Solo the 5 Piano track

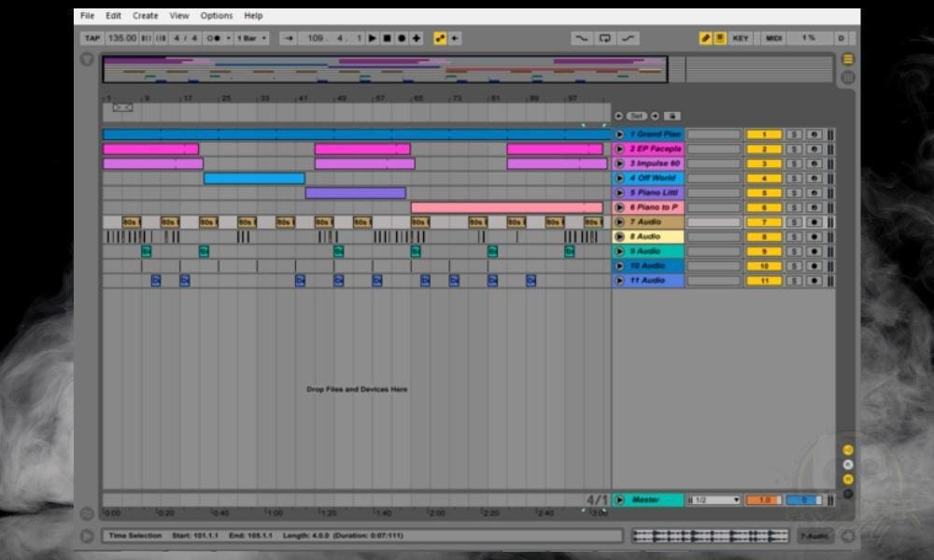(794, 193)
